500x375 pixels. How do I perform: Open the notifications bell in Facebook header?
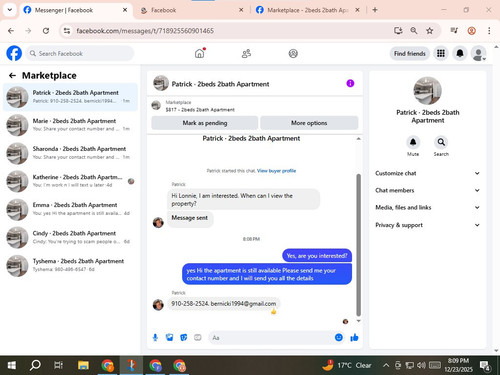tap(460, 53)
